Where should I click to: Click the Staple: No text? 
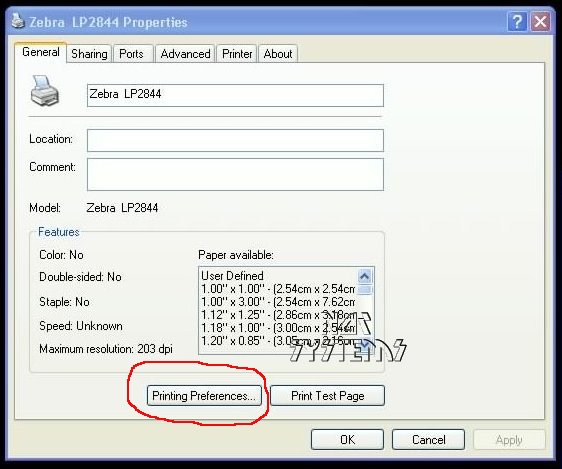coord(64,302)
